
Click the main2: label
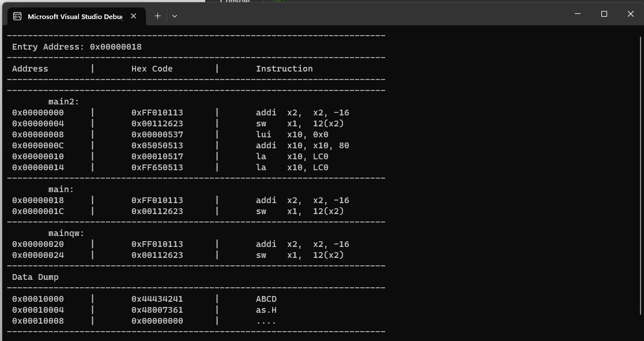point(63,102)
